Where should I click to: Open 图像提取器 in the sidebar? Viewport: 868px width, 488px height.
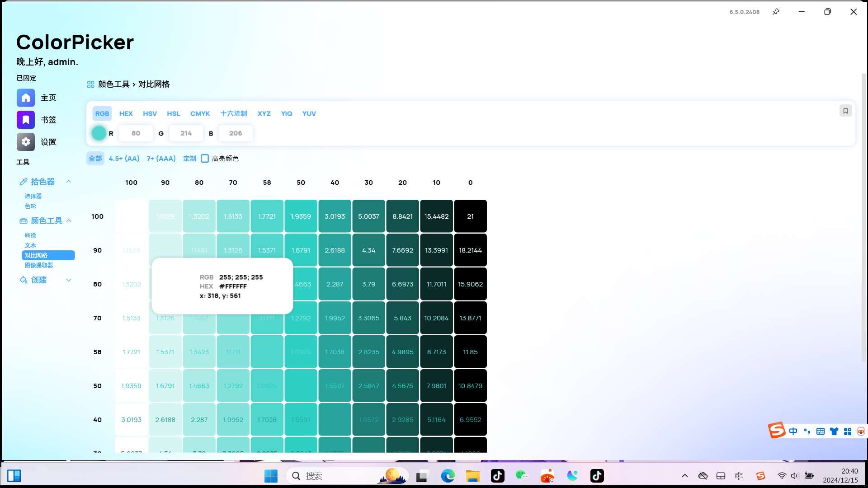(x=39, y=265)
